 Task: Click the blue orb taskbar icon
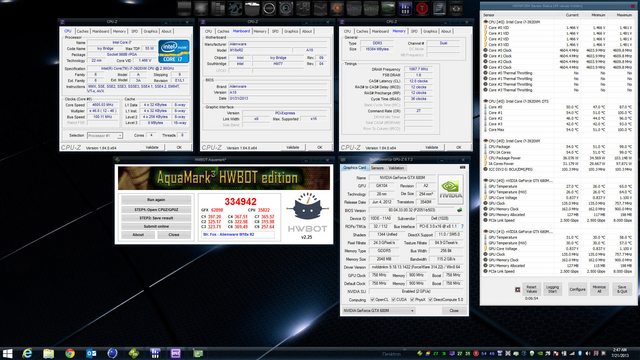[112, 353]
